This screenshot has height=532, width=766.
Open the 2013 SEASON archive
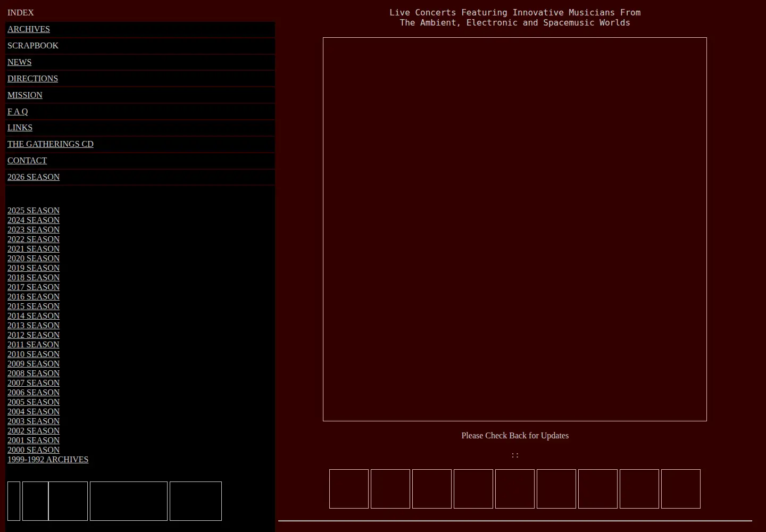[x=34, y=326]
